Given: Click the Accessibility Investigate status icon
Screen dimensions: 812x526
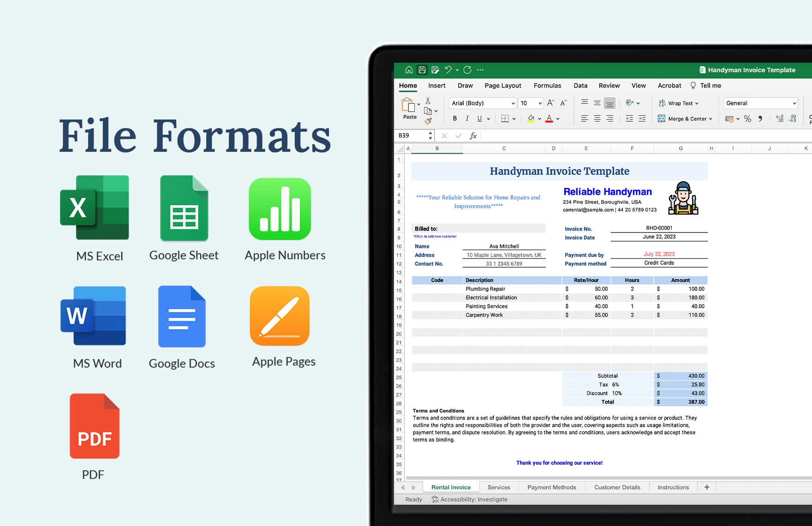Looking at the screenshot, I should click(x=435, y=499).
